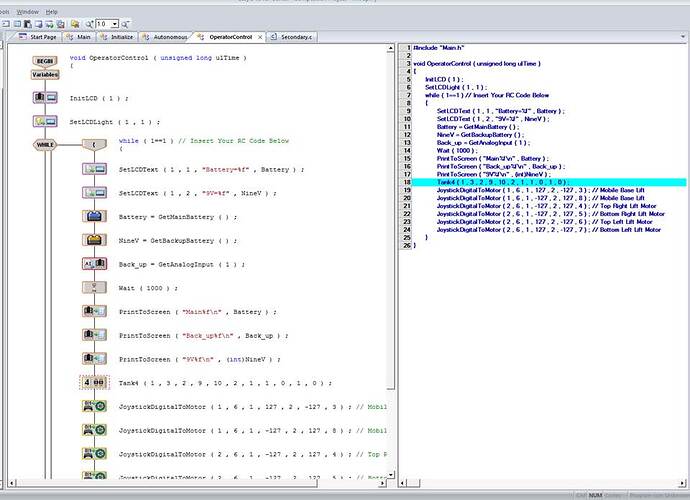Viewport: 690px width, 500px height.
Task: Click the NUM indicator in the status bar
Action: point(595,496)
